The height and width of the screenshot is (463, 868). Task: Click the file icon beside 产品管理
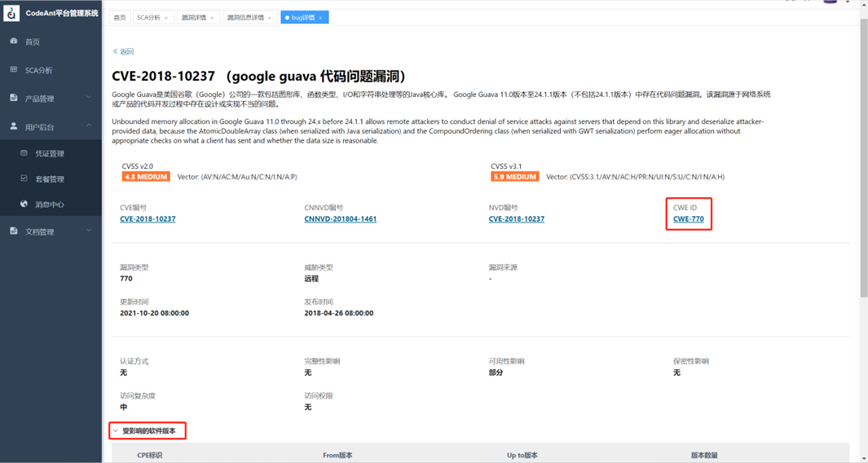pos(14,98)
